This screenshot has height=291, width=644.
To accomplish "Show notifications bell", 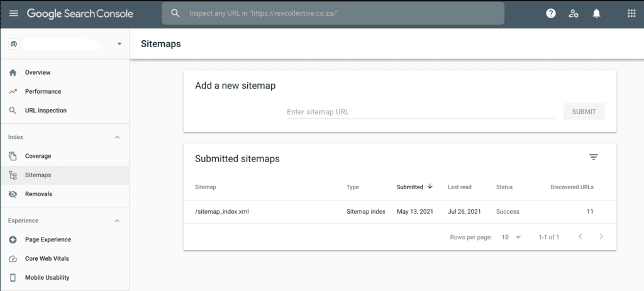I will click(x=596, y=14).
